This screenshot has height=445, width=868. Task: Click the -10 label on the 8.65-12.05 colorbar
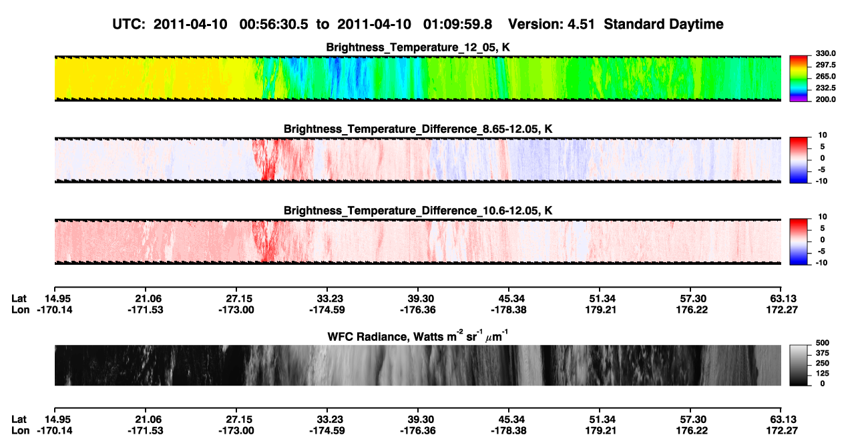click(821, 180)
